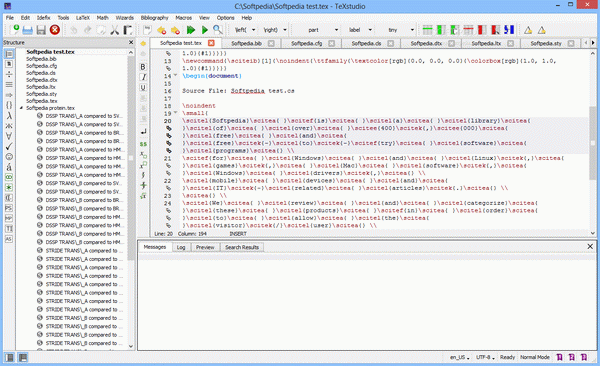Insert newline with the return-arrow icon
600x366 pixels.
pyautogui.click(x=143, y=131)
